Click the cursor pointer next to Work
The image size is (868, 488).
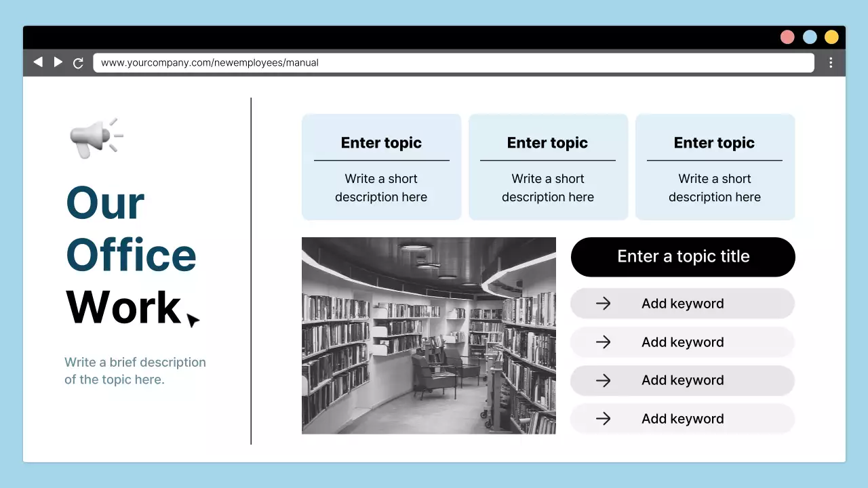click(x=193, y=319)
